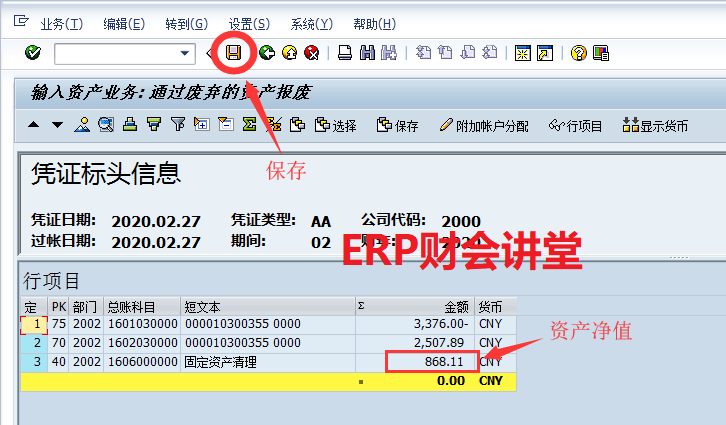Click the customize local layout monitor icon
This screenshot has width=726, height=425.
(601, 53)
